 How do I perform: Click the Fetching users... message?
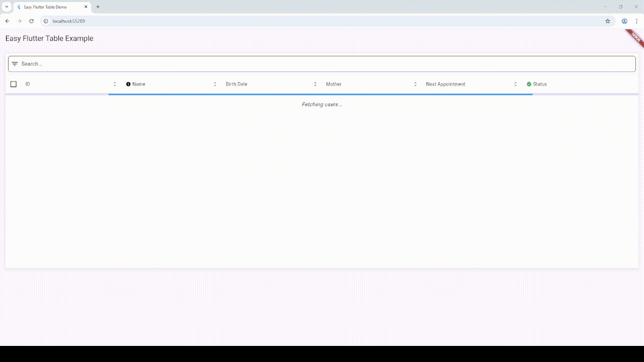coord(322,105)
